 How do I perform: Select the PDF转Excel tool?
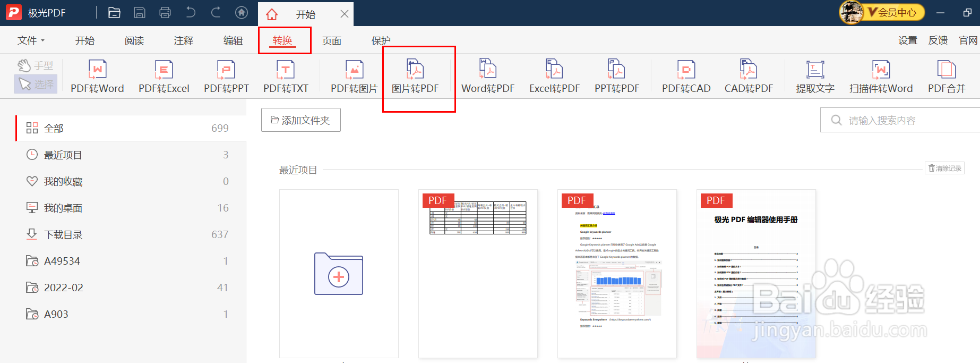pos(164,77)
